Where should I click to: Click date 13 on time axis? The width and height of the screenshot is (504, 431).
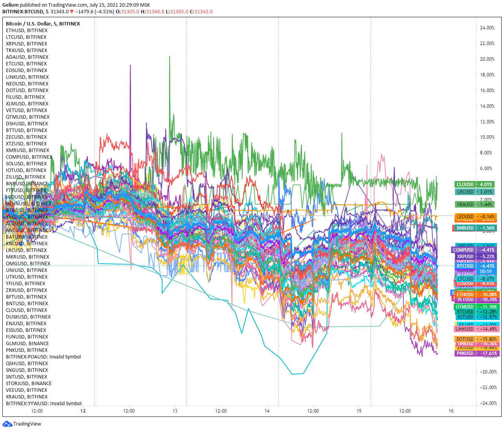[x=175, y=411]
